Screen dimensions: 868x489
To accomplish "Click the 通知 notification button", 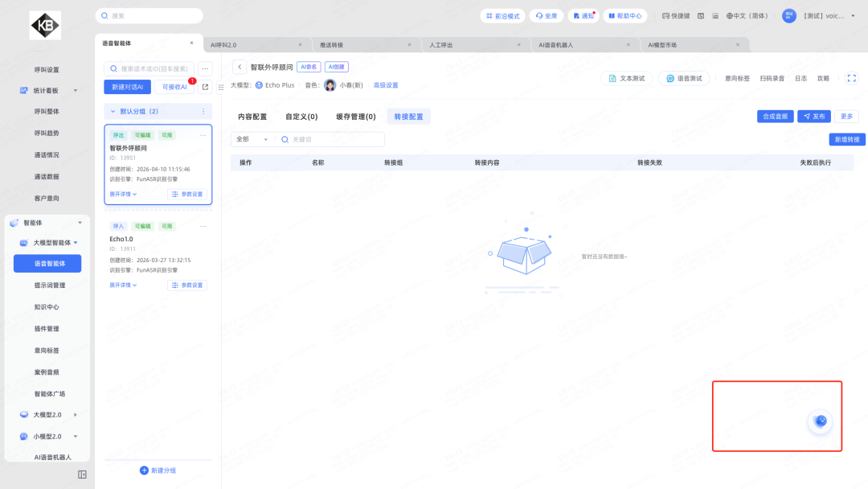I will [583, 16].
